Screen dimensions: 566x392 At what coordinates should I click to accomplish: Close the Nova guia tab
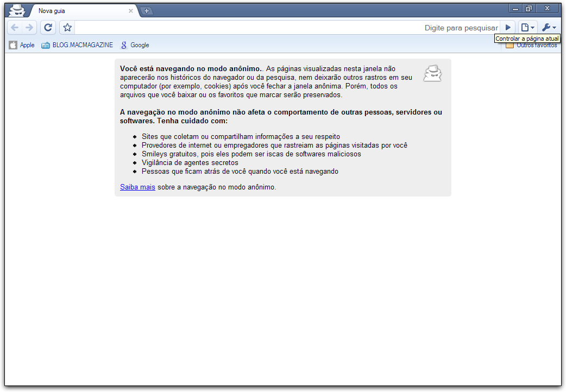pyautogui.click(x=131, y=11)
